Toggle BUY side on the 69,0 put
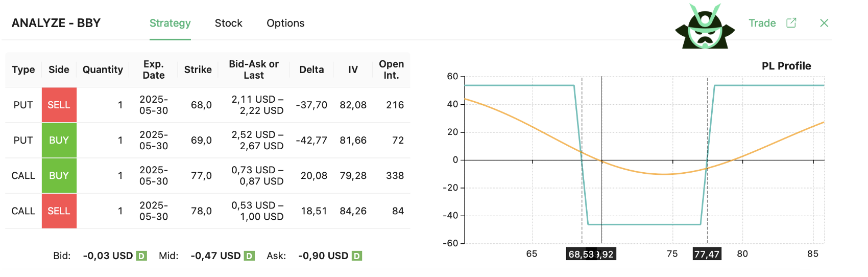 tap(59, 140)
